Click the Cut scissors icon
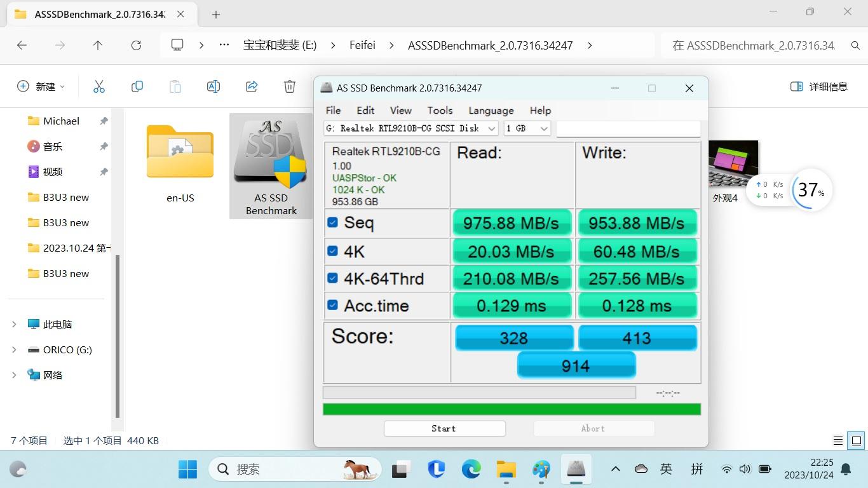 (x=99, y=86)
